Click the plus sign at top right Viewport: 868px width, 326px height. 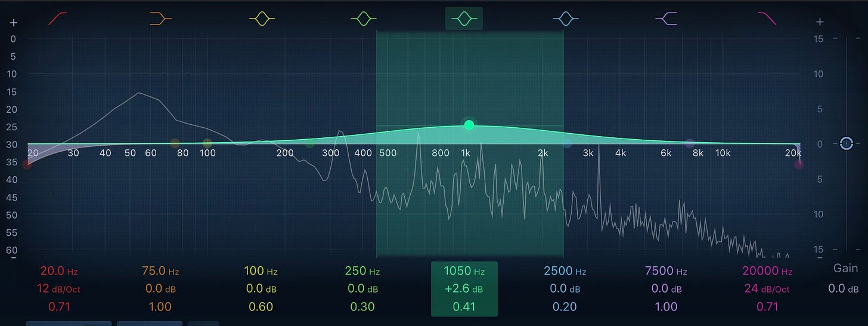[820, 22]
